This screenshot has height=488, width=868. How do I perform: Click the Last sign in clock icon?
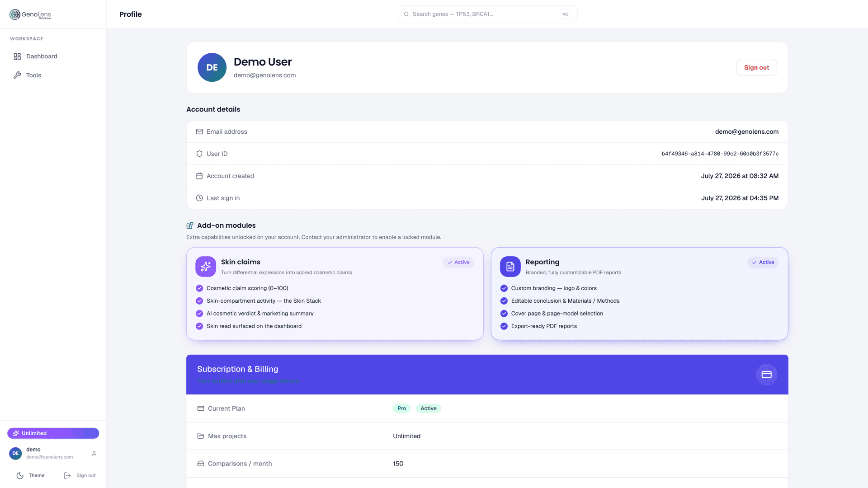pos(199,198)
